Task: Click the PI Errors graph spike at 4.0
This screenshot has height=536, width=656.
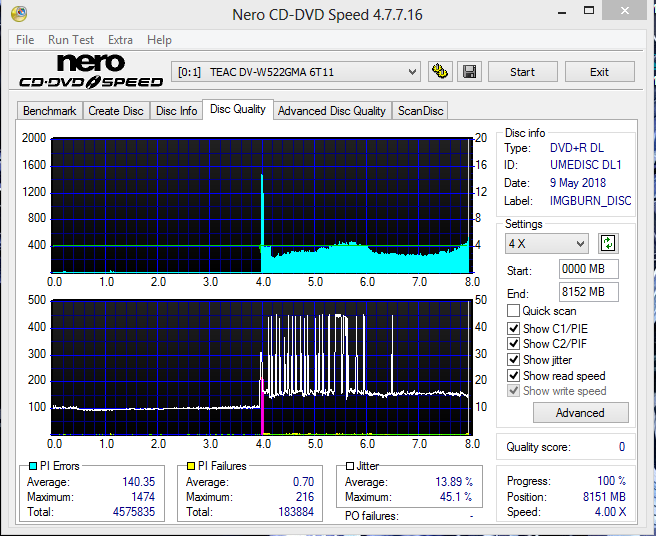Action: (x=262, y=222)
